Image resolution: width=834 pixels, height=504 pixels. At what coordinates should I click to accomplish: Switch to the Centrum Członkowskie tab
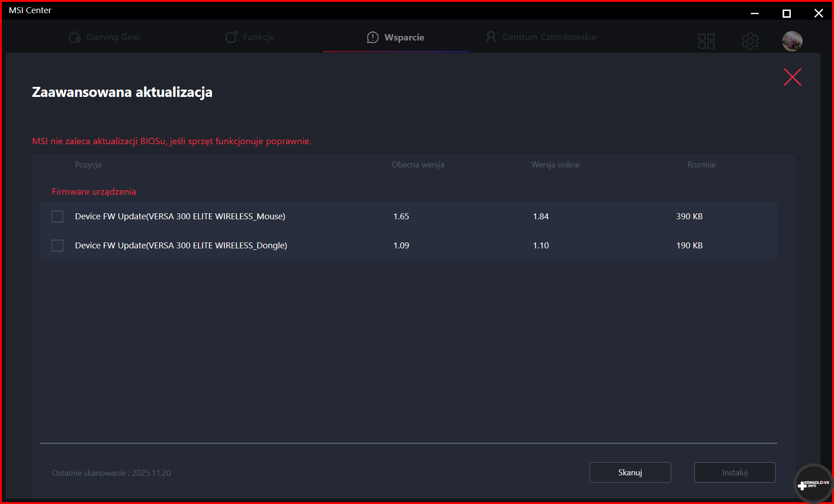tap(549, 37)
